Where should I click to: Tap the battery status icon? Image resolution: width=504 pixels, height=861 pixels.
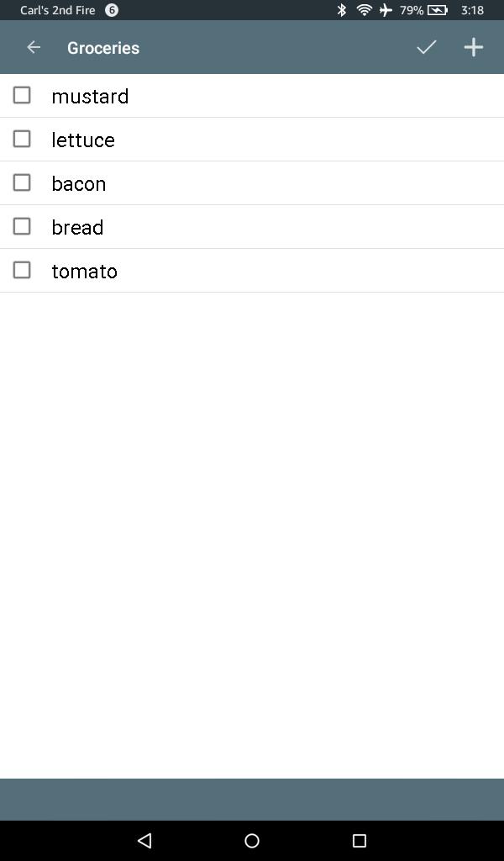pyautogui.click(x=438, y=10)
